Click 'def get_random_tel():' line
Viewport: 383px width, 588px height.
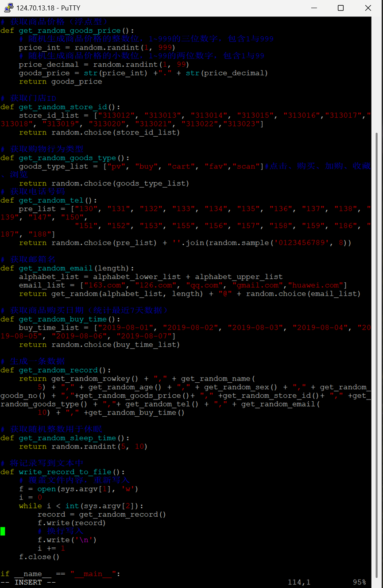[49, 200]
